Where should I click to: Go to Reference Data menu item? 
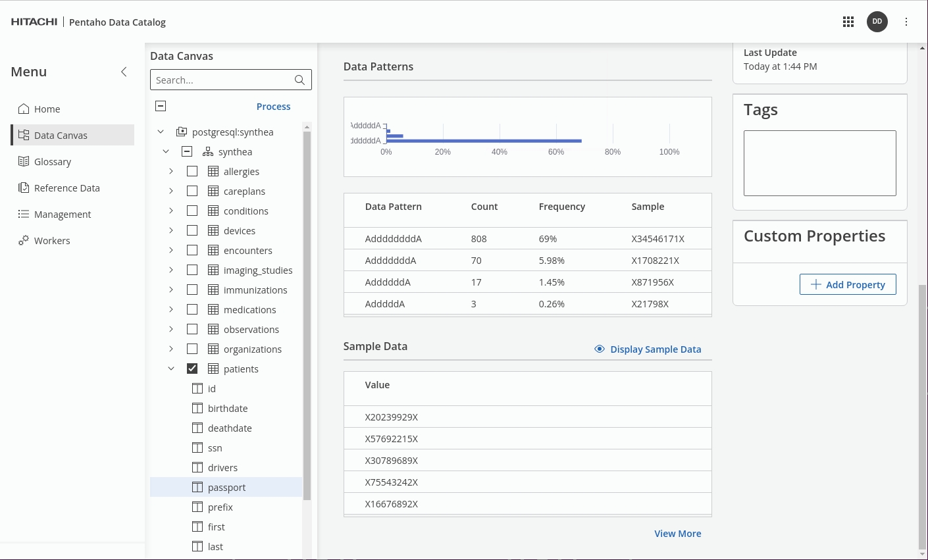[x=66, y=188]
